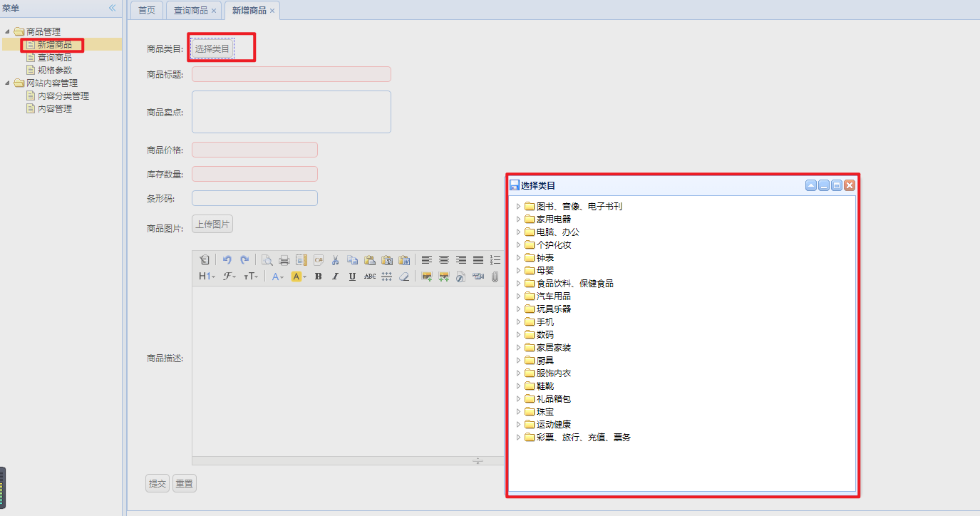Click the Undo icon in the description editor
Viewport: 980px width, 516px height.
(x=227, y=259)
